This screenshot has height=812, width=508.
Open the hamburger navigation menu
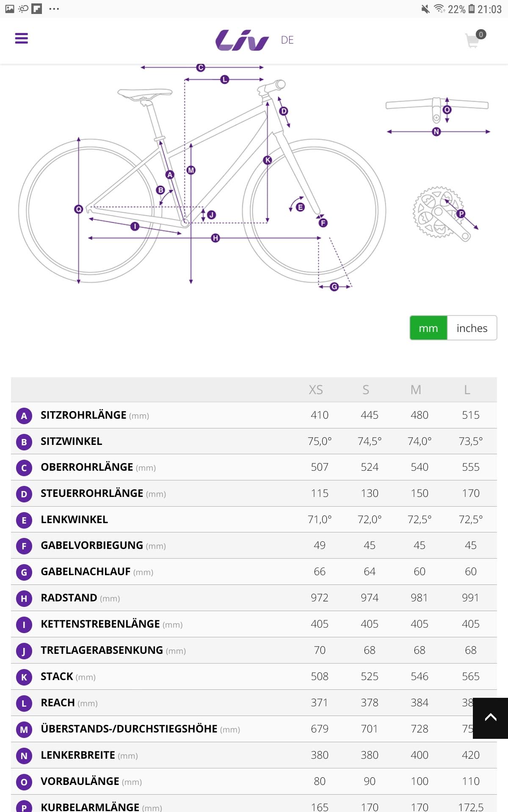[22, 38]
